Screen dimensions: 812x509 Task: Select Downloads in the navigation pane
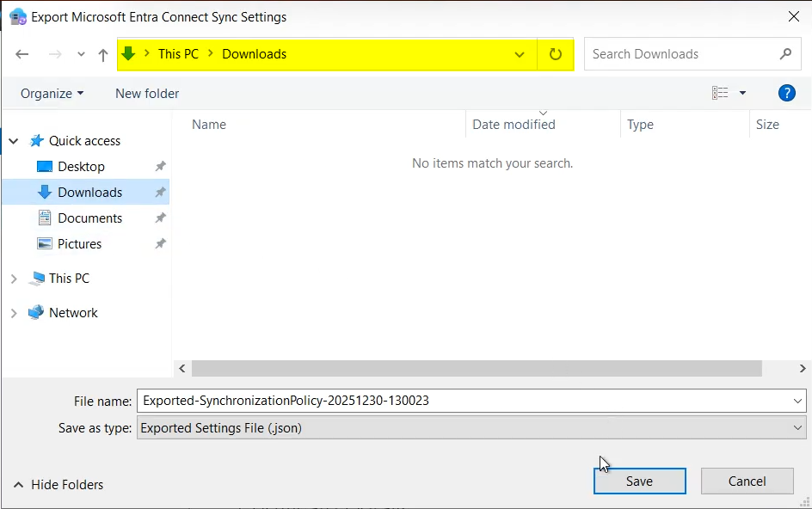90,193
